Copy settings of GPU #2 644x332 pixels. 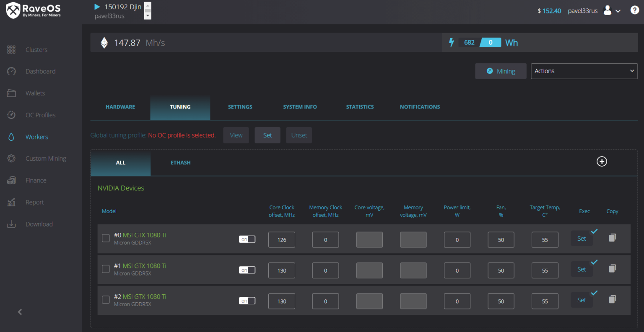coord(612,299)
